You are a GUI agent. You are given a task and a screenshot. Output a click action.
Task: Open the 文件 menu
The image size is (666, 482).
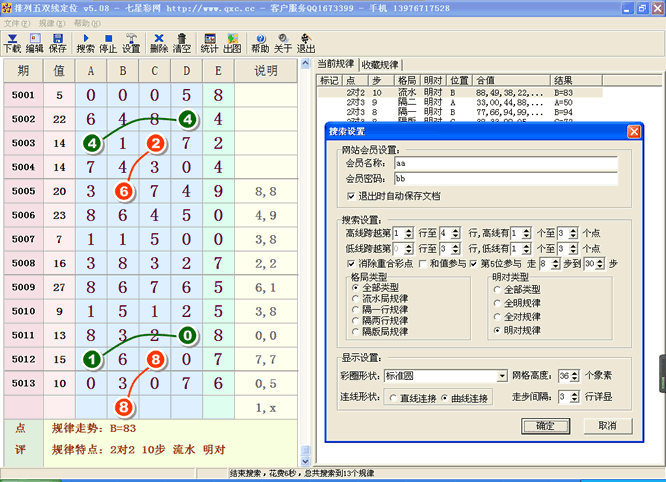(x=17, y=23)
